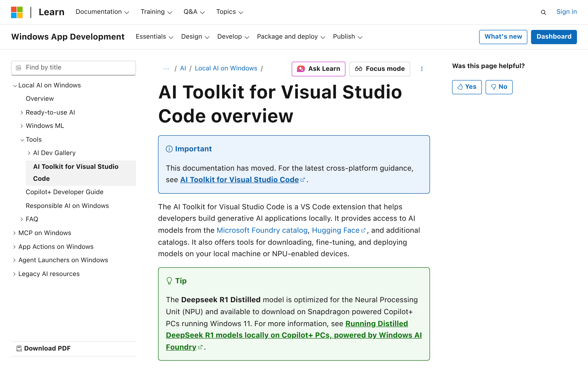Image resolution: width=588 pixels, height=368 pixels.
Task: Open the Topics dropdown menu
Action: [230, 12]
